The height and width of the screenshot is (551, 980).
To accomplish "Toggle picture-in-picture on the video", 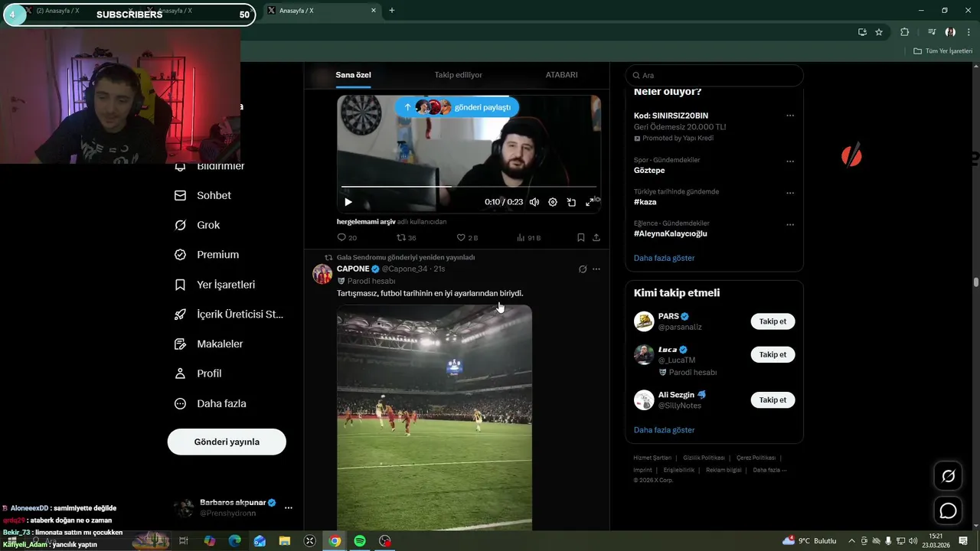I will 571,202.
